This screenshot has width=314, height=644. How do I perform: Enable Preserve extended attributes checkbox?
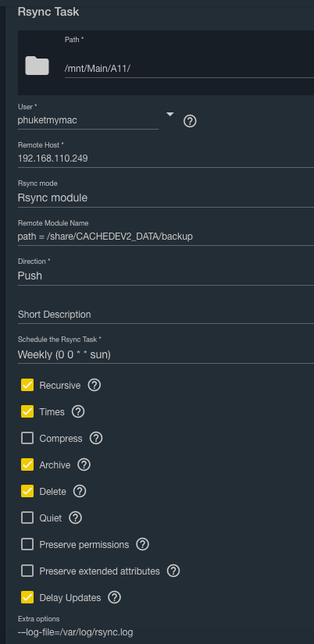(27, 571)
